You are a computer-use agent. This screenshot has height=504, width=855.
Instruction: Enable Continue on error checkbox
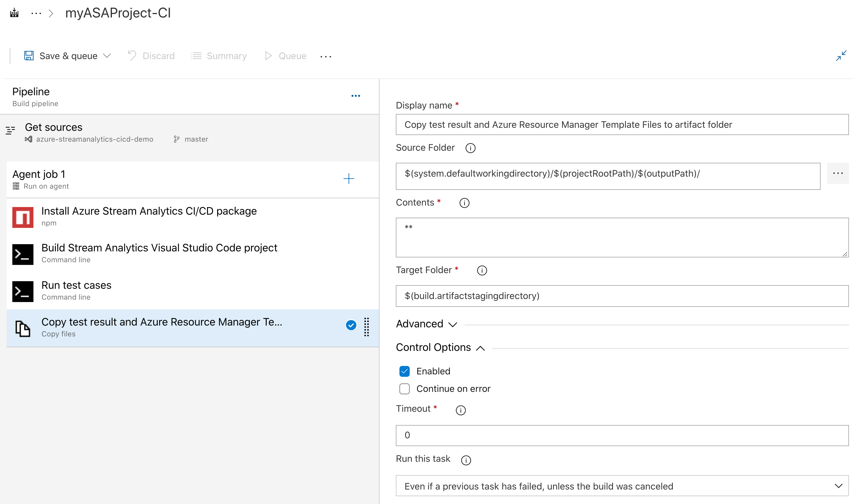[405, 389]
